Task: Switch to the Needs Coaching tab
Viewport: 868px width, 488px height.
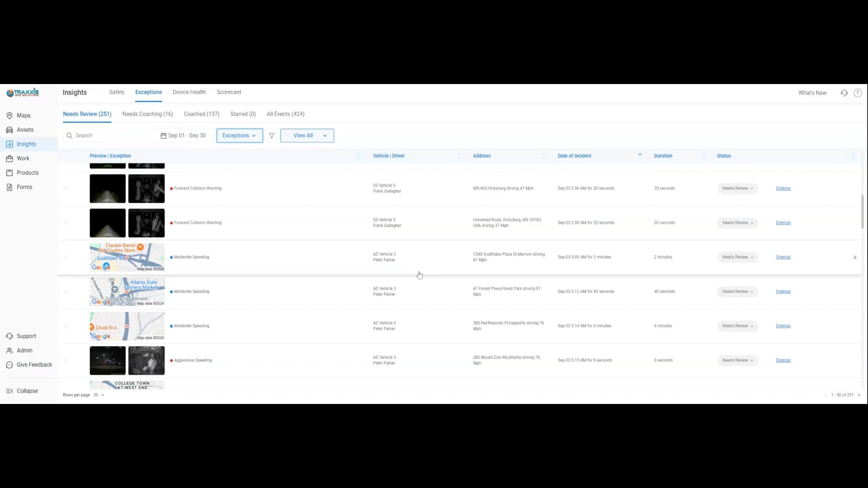Action: click(147, 114)
